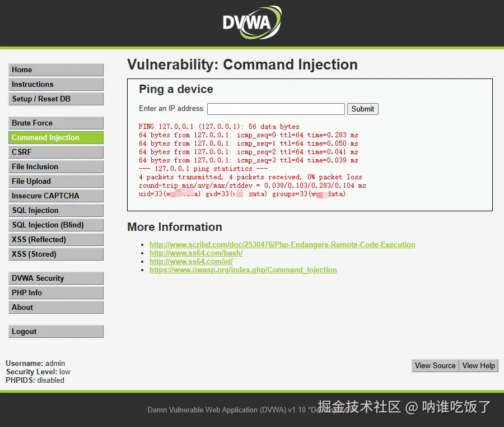
Task: Click the "Vulnerability: Command Injection" heading
Action: pos(242,64)
